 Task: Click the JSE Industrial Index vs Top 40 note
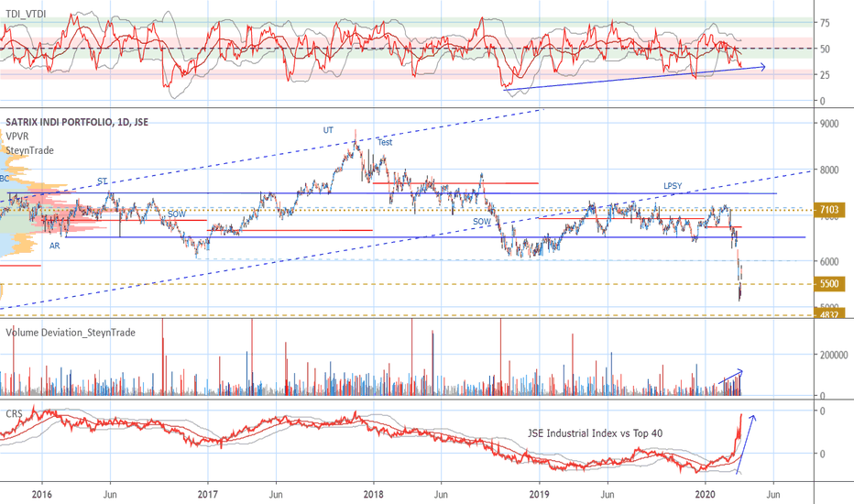595,433
